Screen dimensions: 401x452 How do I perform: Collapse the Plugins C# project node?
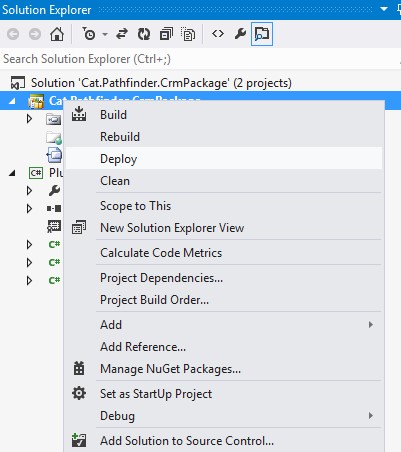point(12,173)
